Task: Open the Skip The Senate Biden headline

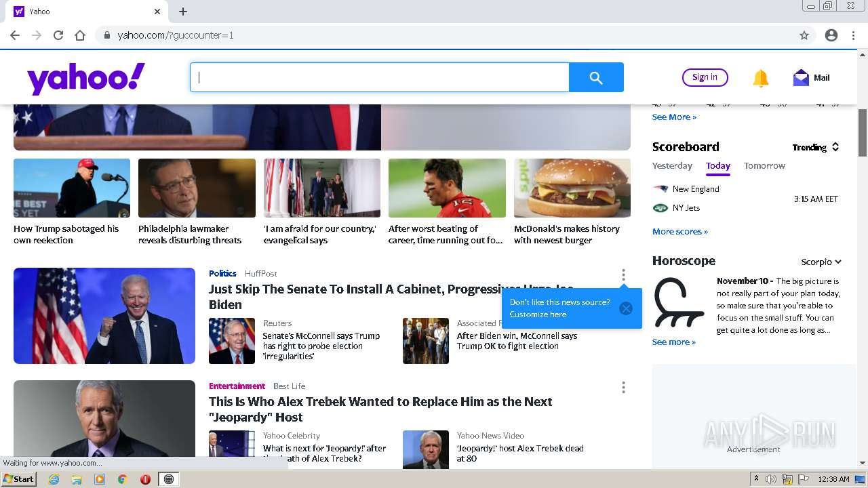Action: point(392,297)
